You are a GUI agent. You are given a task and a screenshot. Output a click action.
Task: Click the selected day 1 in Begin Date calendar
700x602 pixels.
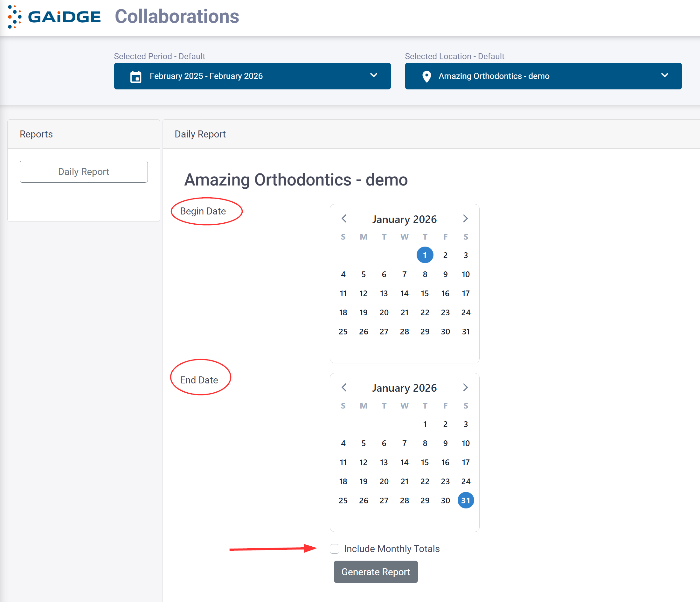[x=425, y=255]
